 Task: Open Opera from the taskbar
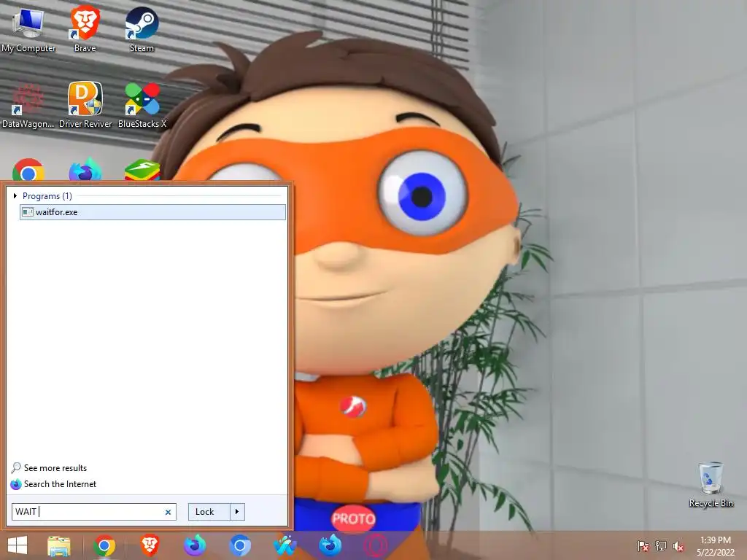[x=376, y=545]
